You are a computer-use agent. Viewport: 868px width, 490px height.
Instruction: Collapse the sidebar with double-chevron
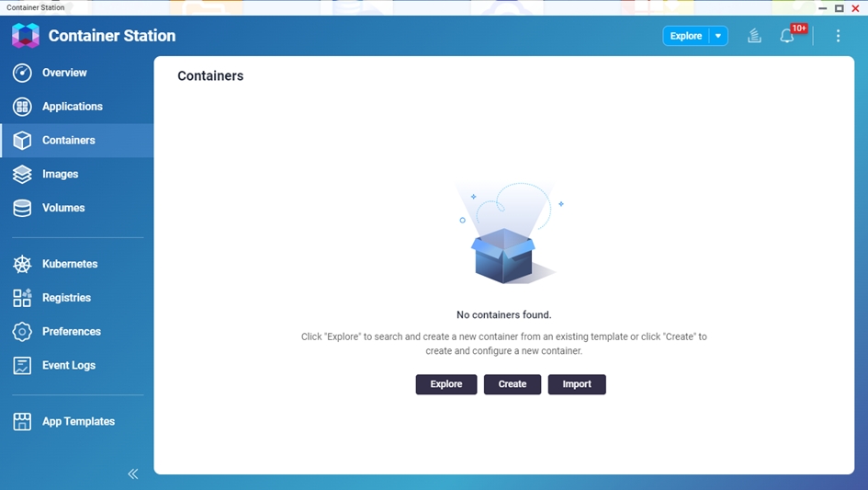(x=133, y=473)
